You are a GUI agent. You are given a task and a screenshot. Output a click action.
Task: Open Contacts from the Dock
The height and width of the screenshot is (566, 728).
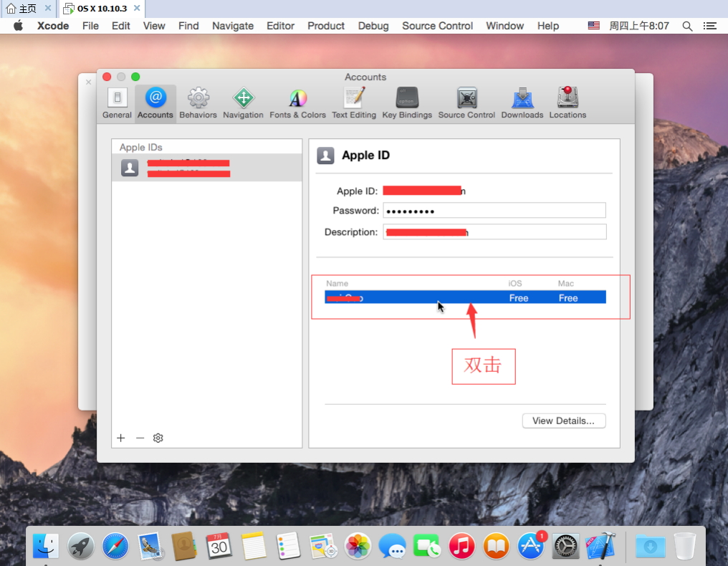(x=184, y=545)
